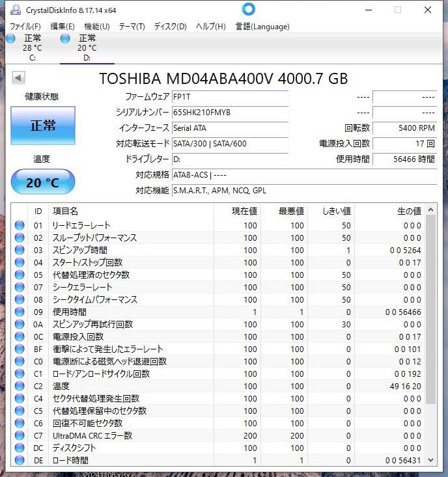The width and height of the screenshot is (448, 477).
Task: Click status icon for DC ディスクシフト
Action: click(20, 448)
